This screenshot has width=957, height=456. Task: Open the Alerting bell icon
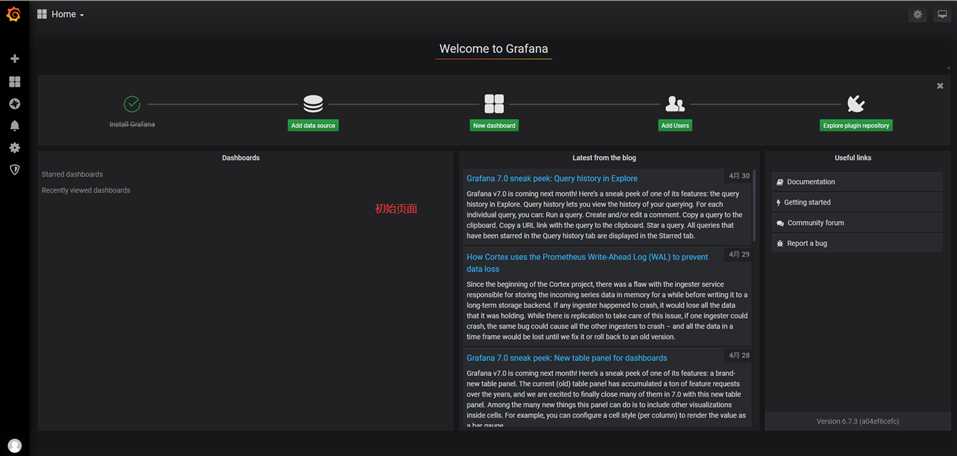(15, 126)
